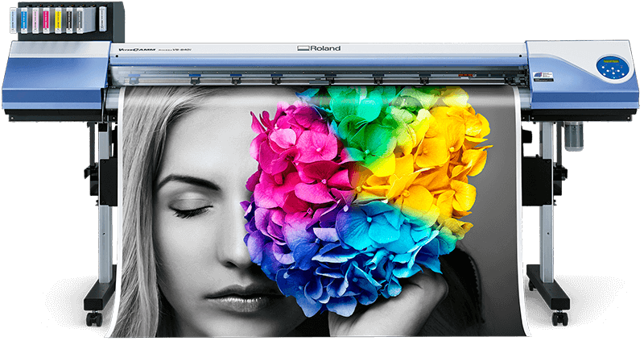Click the blue left side cover
644x341 pixels.
pyautogui.click(x=55, y=77)
